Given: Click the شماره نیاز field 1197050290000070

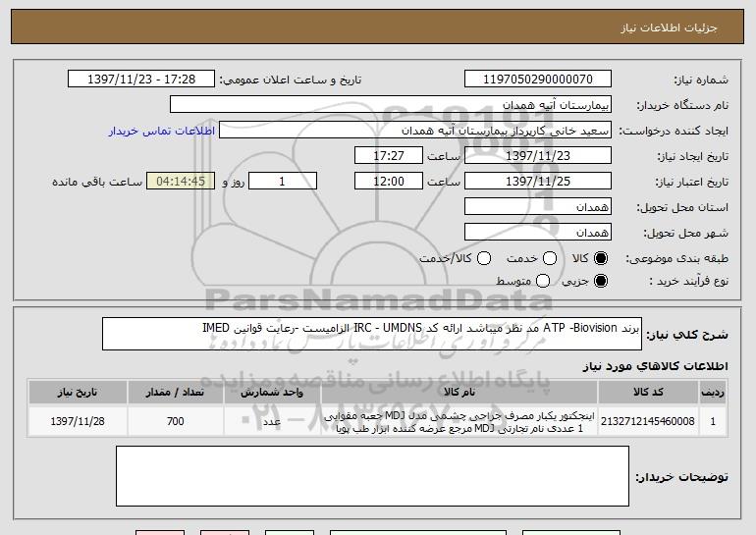Looking at the screenshot, I should click(538, 80).
